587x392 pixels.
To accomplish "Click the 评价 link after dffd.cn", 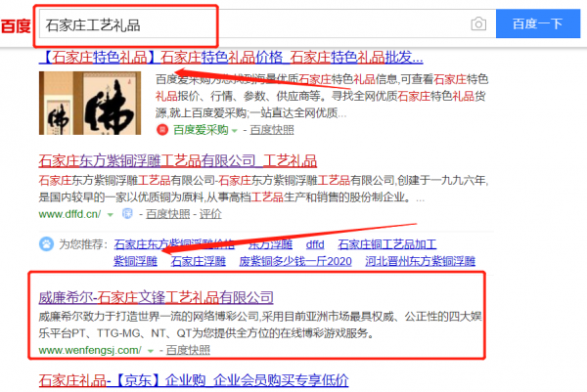I will click(x=210, y=214).
